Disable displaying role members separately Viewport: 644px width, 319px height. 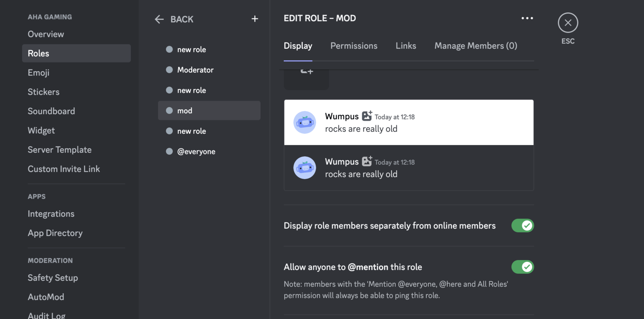point(522,226)
